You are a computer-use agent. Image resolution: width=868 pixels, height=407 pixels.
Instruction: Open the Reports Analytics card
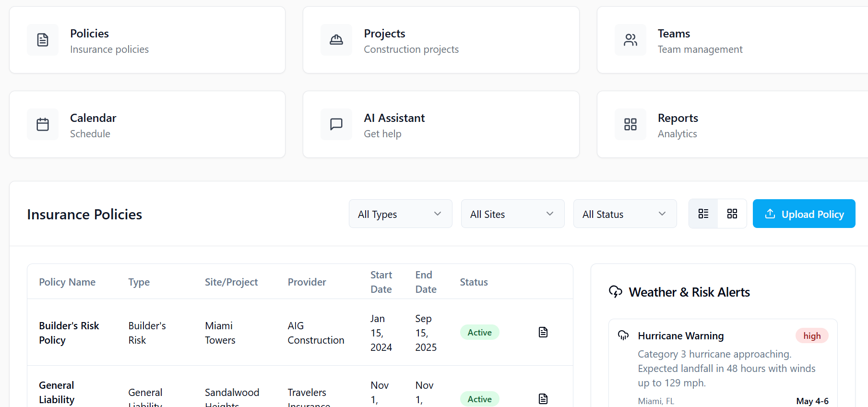coord(733,124)
